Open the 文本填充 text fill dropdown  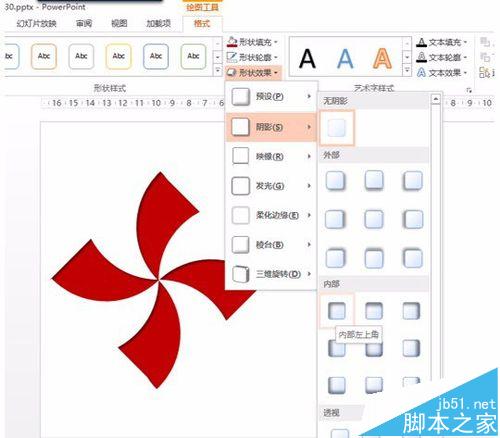point(442,42)
